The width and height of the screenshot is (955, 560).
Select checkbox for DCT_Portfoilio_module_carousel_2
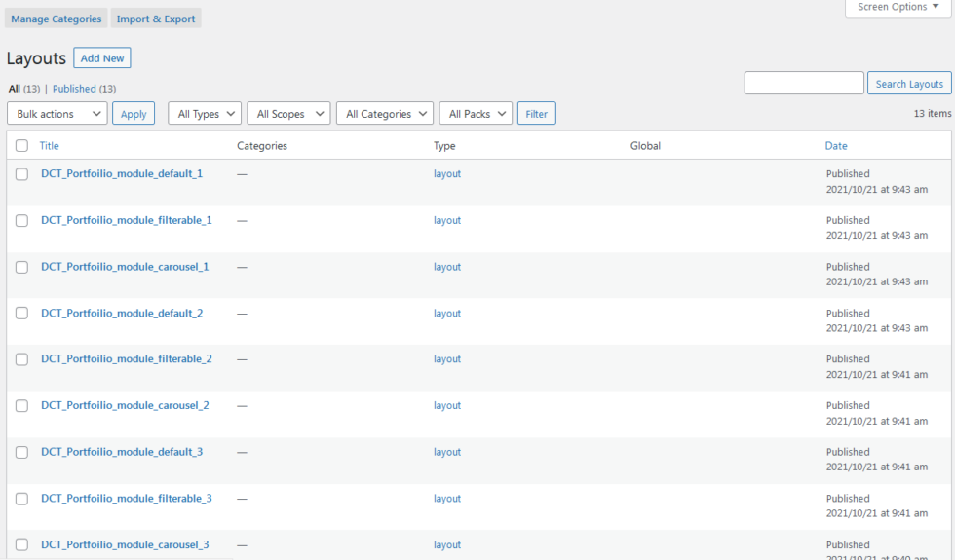click(21, 406)
